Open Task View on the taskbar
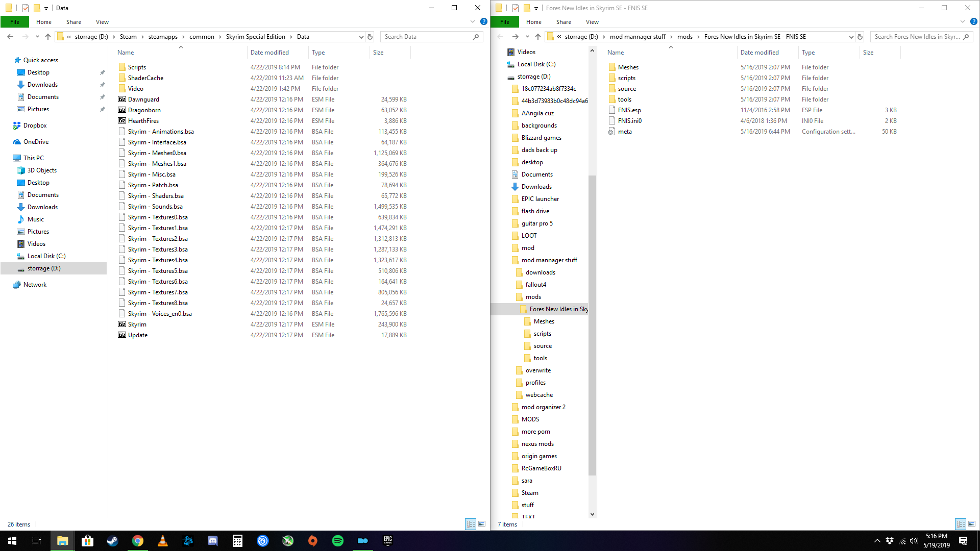Viewport: 980px width, 551px height. 37,541
